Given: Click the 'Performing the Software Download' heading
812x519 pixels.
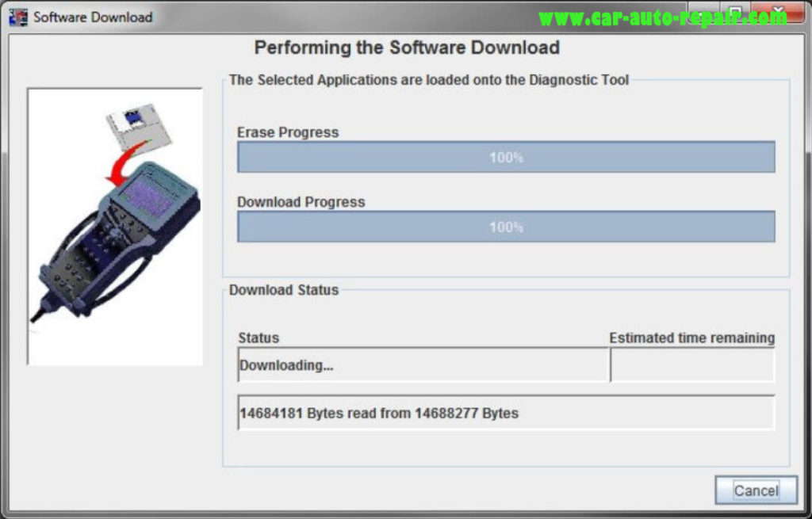Looking at the screenshot, I should [407, 48].
